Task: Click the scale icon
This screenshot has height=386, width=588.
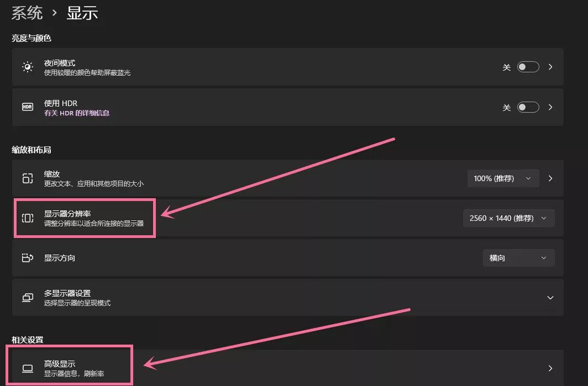Action: point(28,178)
